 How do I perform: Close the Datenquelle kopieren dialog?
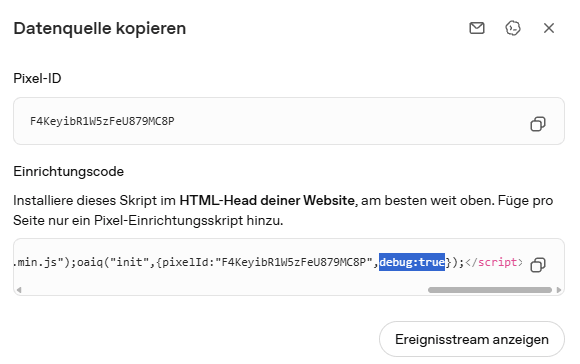coord(549,28)
